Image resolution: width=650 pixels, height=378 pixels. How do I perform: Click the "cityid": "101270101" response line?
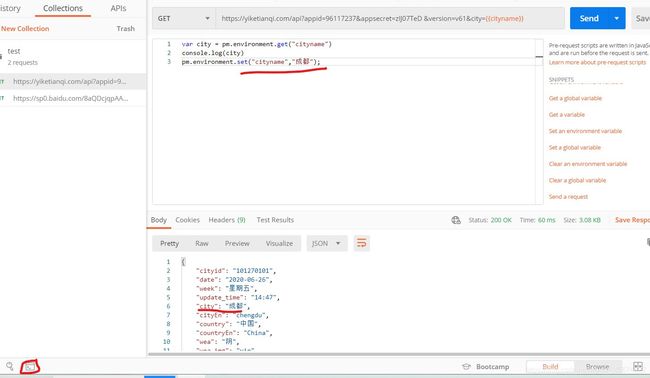[236, 271]
